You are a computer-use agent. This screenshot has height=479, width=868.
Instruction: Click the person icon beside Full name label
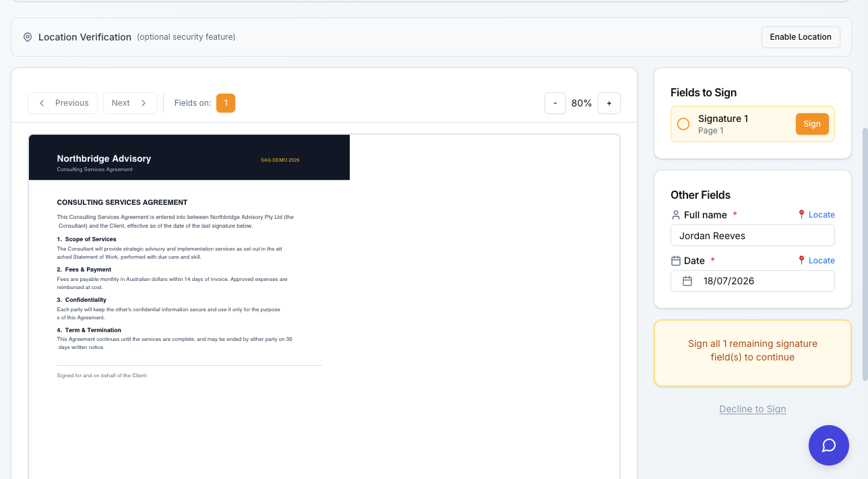676,215
